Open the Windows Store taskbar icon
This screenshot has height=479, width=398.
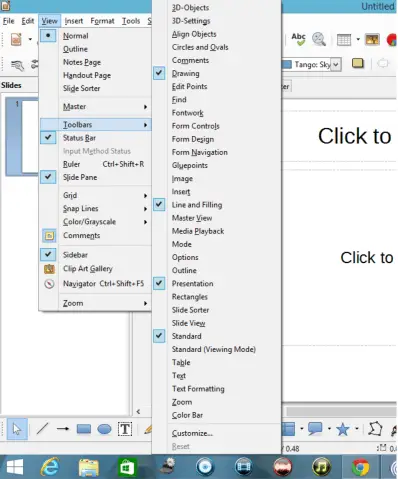coord(127,467)
